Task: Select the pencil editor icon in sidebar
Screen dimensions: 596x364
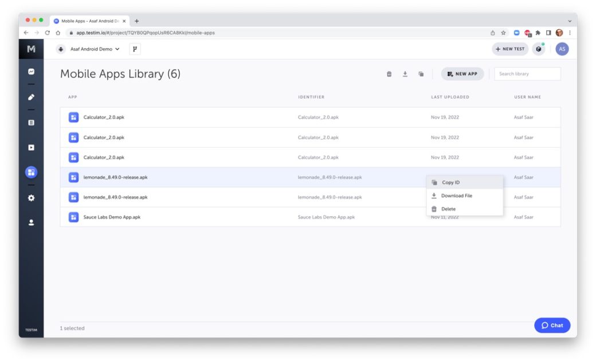Action: pos(31,97)
